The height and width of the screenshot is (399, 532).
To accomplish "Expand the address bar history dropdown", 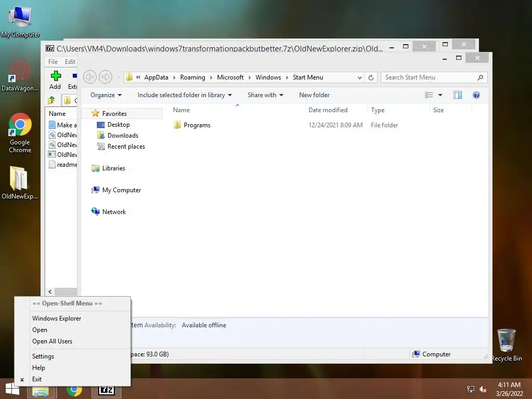I will point(360,78).
